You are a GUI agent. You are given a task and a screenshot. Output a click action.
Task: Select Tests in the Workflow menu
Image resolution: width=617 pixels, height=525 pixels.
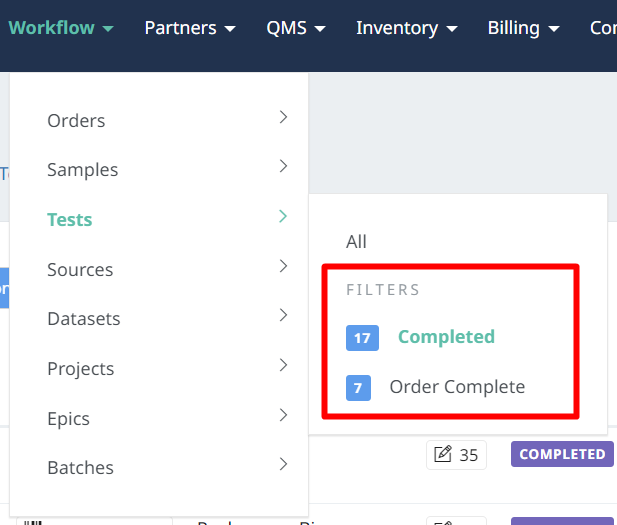click(70, 220)
